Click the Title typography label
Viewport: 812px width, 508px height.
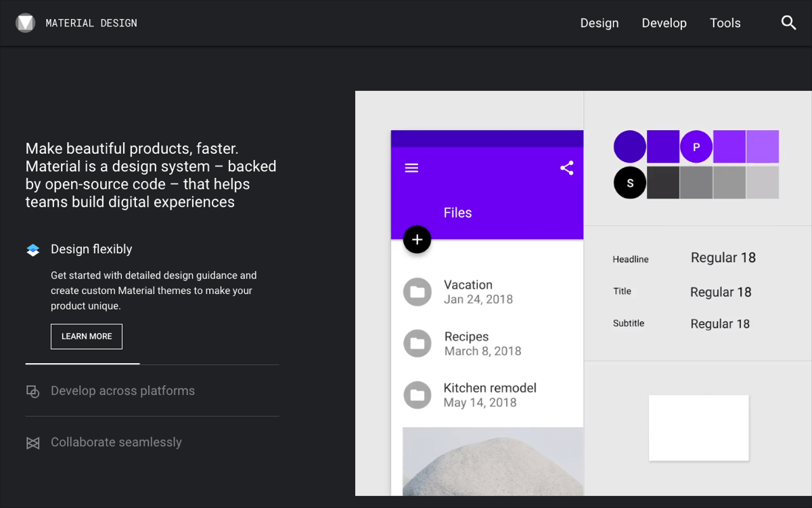coord(623,291)
